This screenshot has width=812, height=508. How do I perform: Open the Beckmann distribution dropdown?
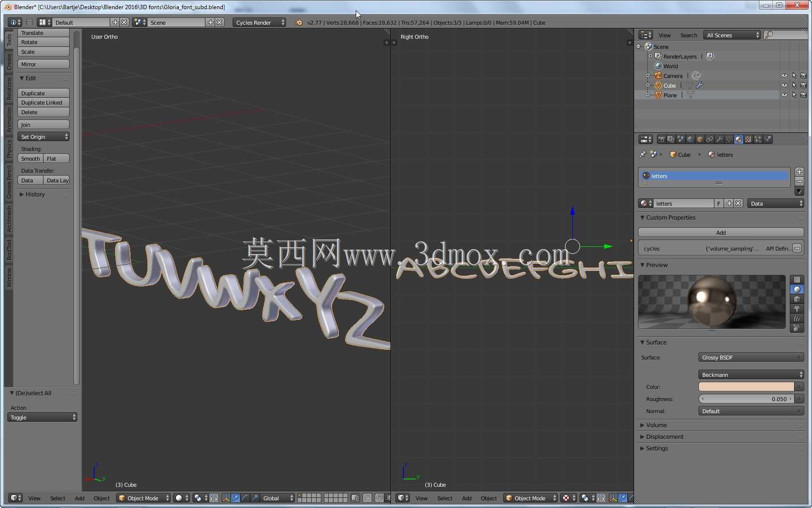coord(751,375)
